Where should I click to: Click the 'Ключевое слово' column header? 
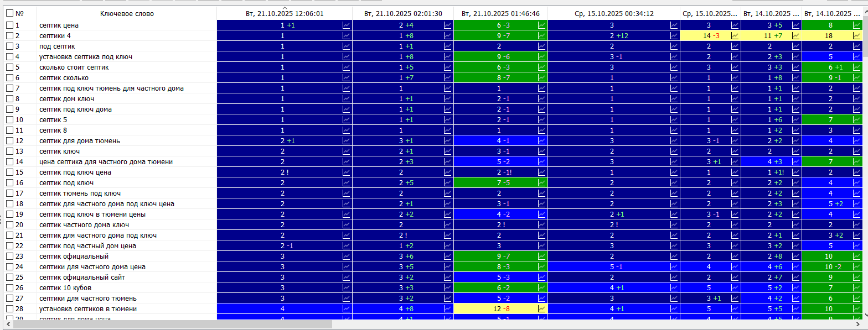pos(127,13)
